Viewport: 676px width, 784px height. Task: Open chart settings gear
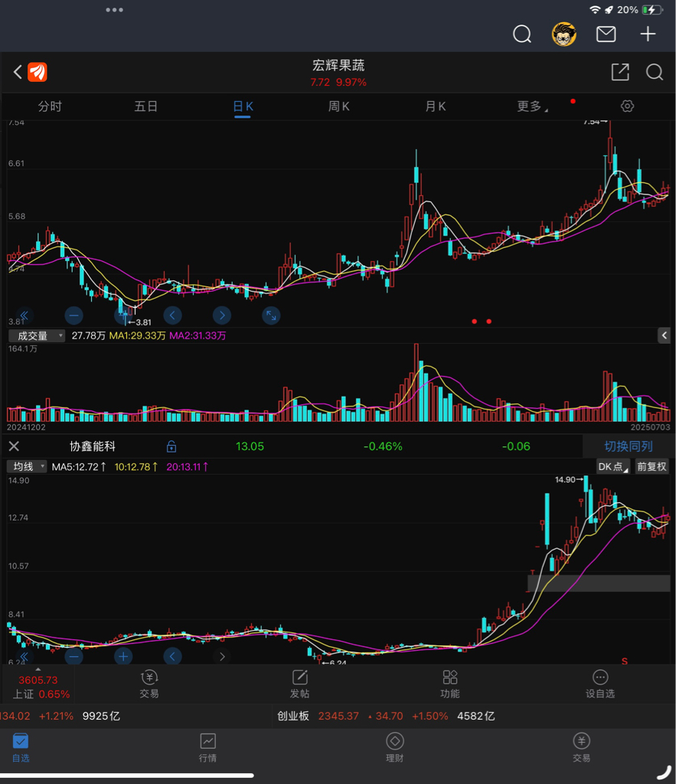627,106
